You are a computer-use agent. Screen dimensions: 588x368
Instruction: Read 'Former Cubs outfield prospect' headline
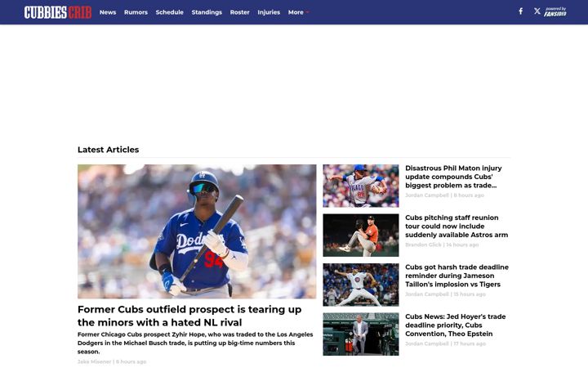tap(189, 316)
